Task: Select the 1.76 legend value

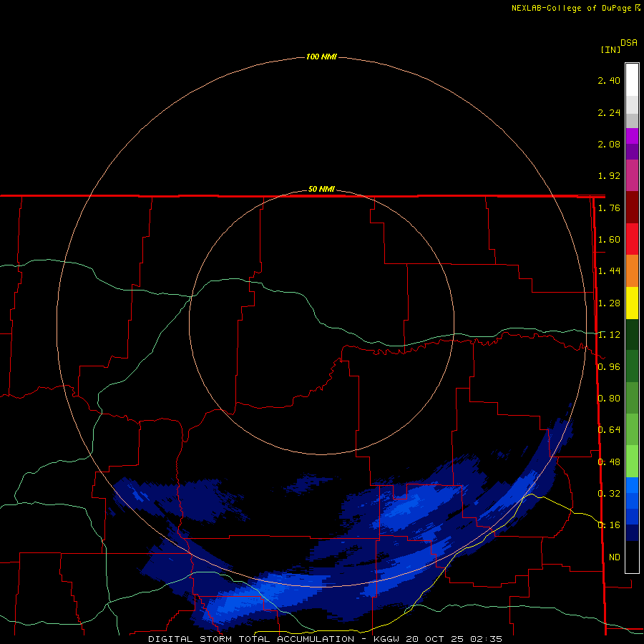Action: [x=609, y=208]
